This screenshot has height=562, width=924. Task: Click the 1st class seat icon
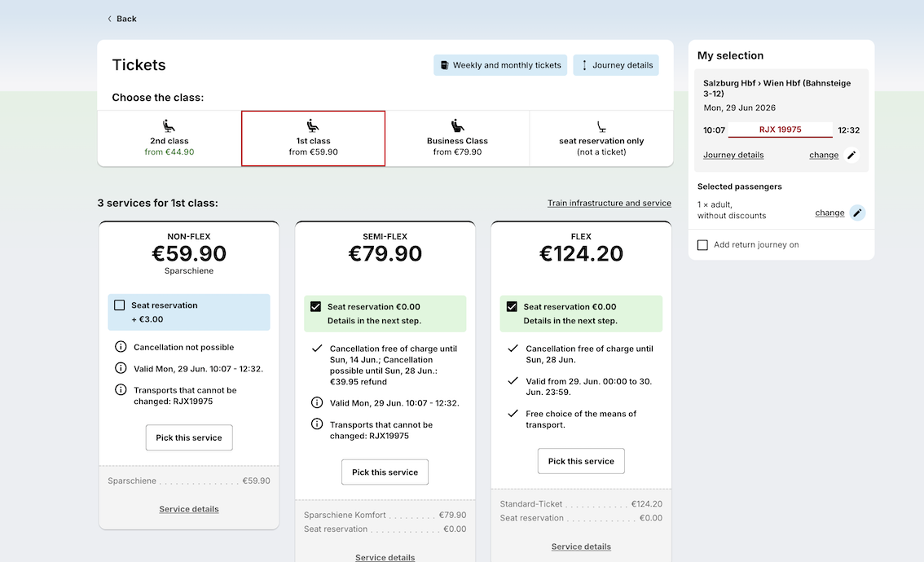pyautogui.click(x=313, y=125)
